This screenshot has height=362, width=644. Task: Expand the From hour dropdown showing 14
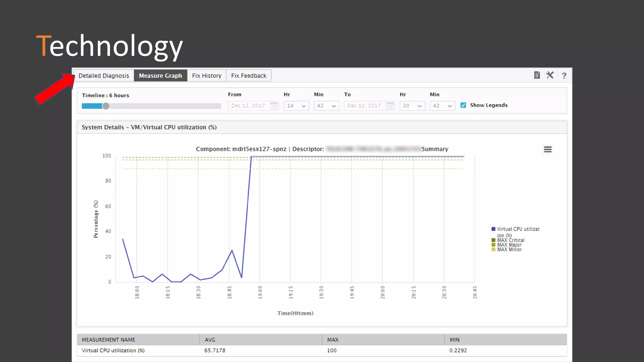coord(296,106)
